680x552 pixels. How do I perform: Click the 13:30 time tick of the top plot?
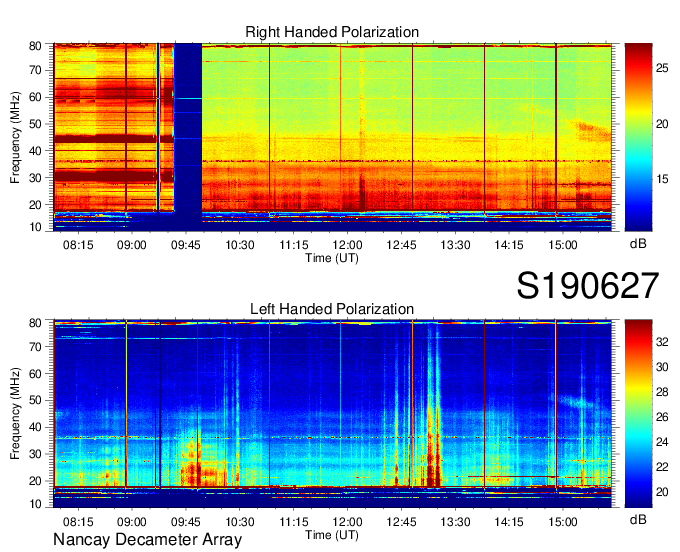pos(455,245)
